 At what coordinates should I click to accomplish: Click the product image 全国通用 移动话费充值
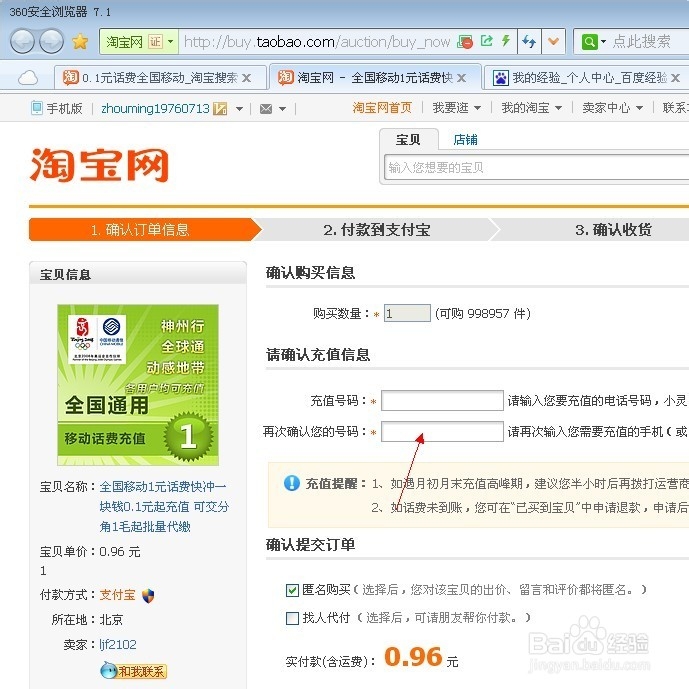[138, 385]
